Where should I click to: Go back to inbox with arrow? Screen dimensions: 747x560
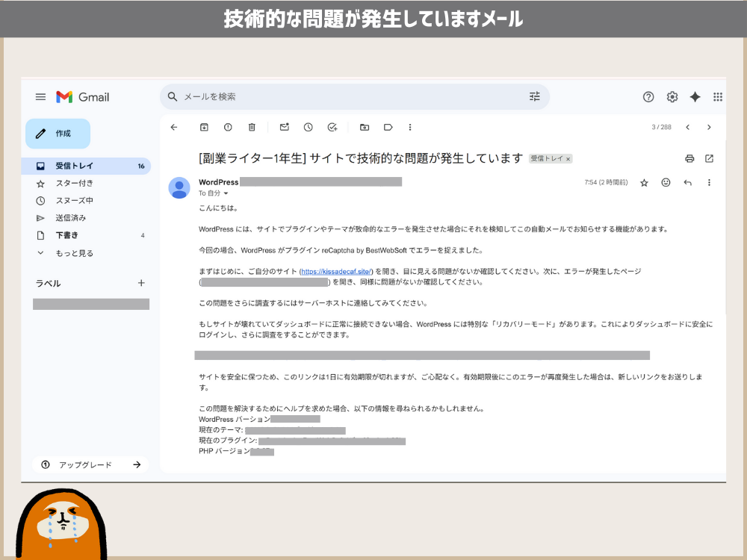coord(174,127)
